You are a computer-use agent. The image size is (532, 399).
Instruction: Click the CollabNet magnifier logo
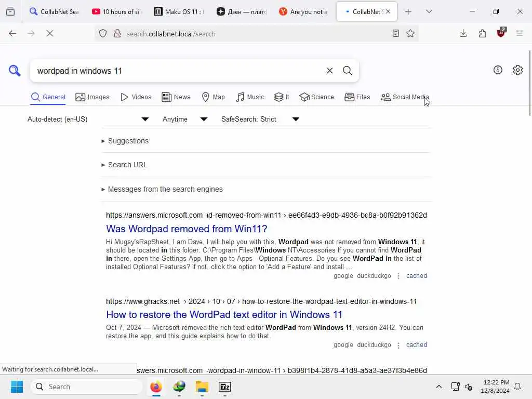(15, 71)
